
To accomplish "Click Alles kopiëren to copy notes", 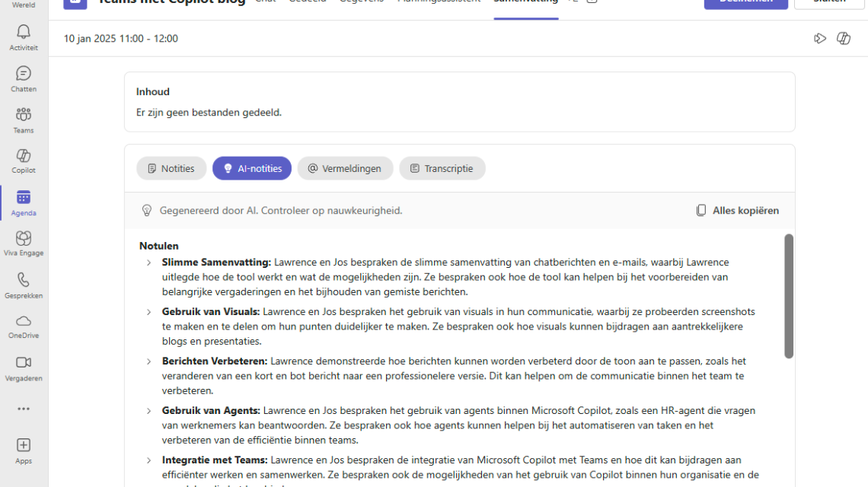I will point(737,211).
